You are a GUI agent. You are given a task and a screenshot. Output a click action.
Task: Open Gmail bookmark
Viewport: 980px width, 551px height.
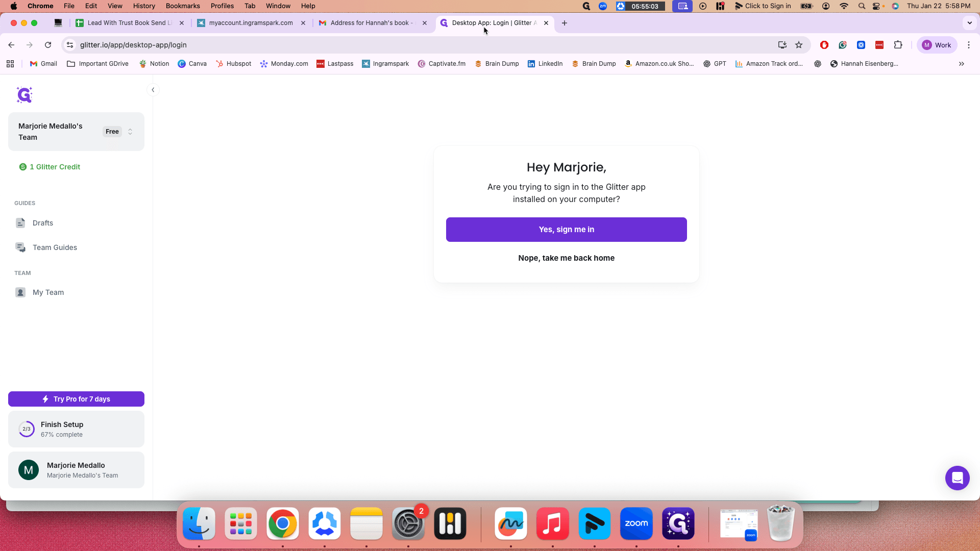(43, 64)
